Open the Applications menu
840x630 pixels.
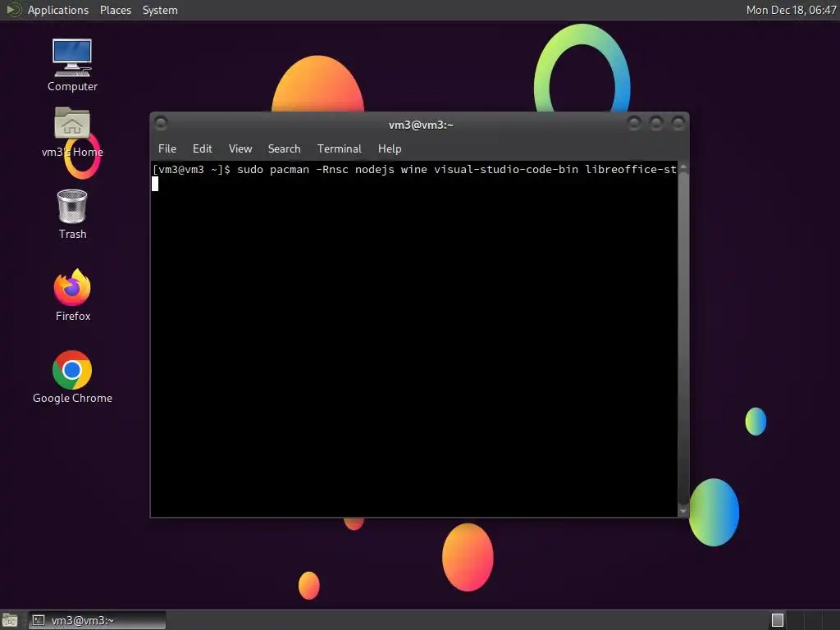click(x=58, y=10)
